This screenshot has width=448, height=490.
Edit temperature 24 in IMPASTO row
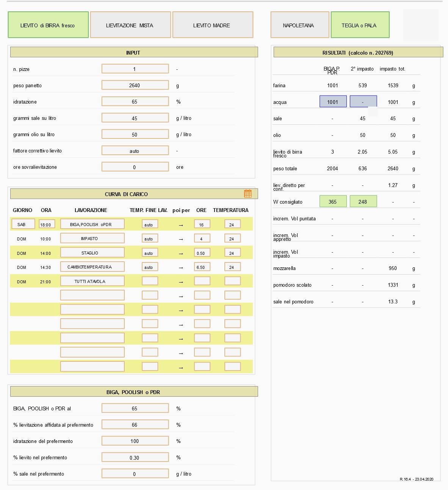(x=232, y=238)
